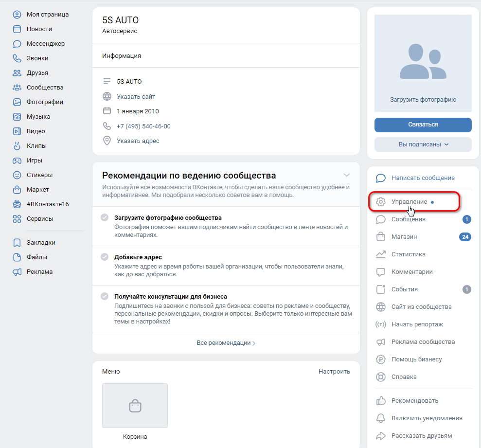Click the События notification icon

[x=381, y=289]
